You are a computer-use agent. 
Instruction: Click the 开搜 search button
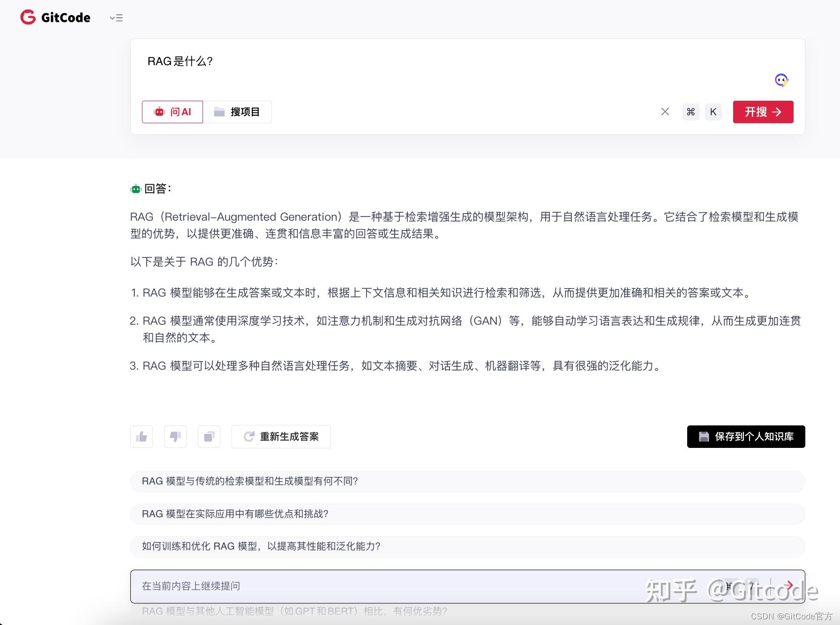[763, 112]
